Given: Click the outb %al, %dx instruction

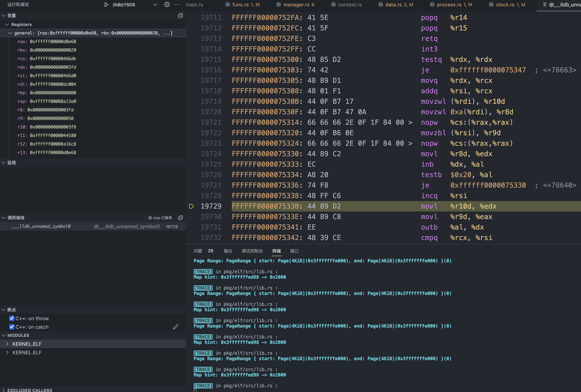Looking at the screenshot, I should (452, 227).
